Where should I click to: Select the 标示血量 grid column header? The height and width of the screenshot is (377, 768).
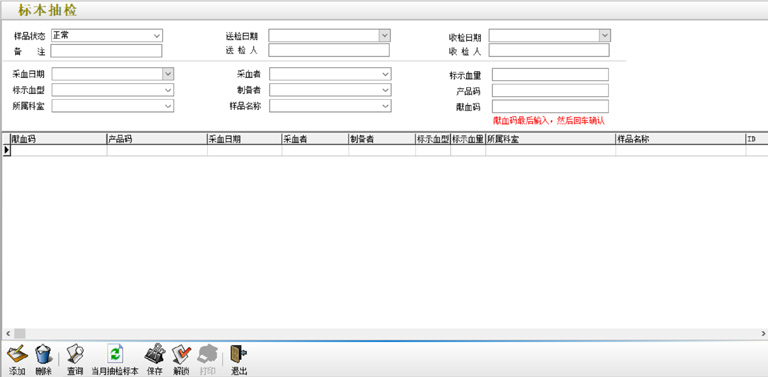tap(468, 139)
